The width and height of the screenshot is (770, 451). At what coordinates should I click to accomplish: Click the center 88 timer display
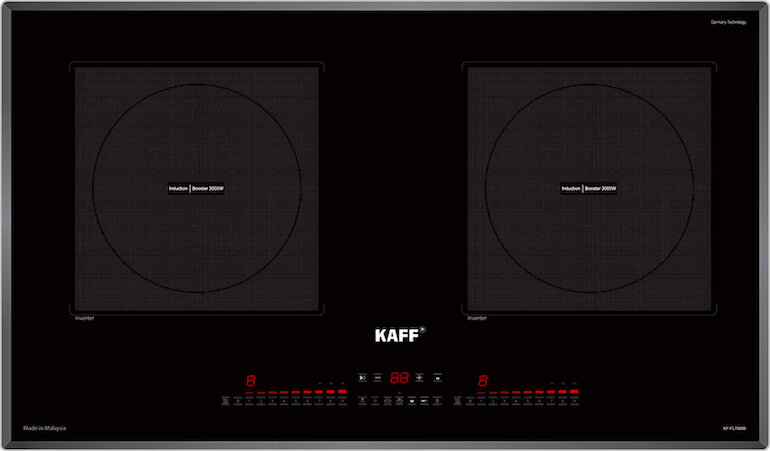(x=398, y=379)
